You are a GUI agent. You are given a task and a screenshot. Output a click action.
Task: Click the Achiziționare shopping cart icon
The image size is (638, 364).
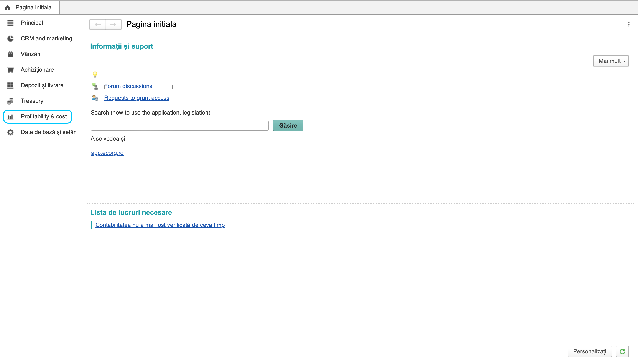click(10, 70)
